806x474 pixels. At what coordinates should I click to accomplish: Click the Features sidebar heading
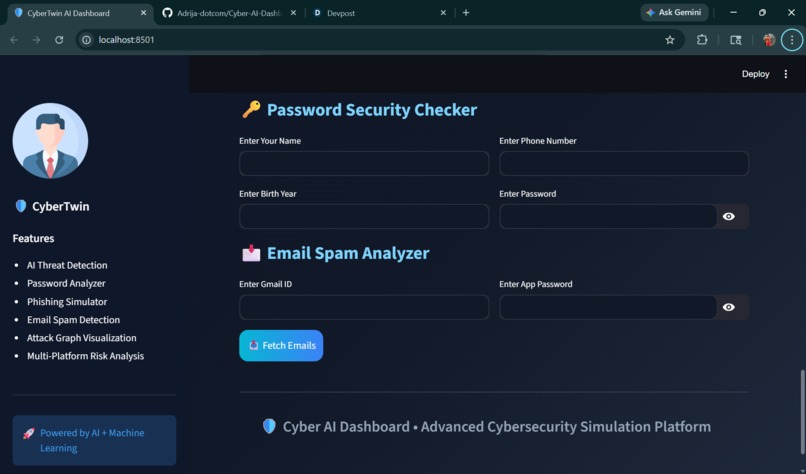click(33, 239)
